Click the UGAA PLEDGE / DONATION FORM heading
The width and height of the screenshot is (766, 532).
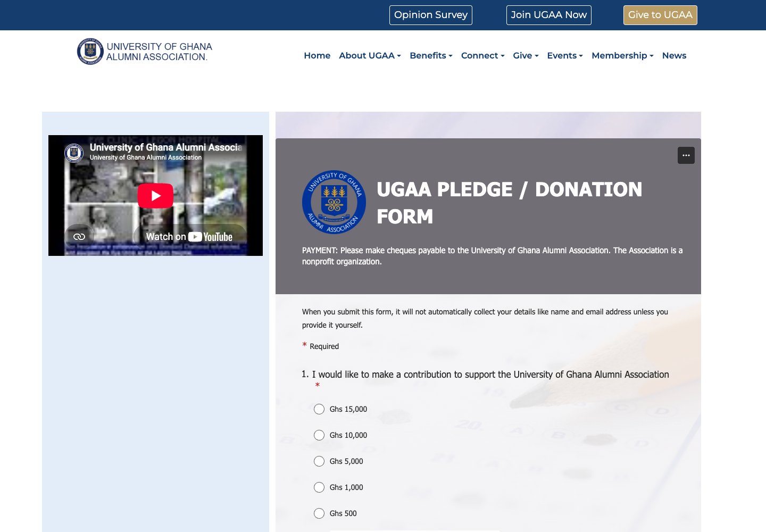coord(509,203)
